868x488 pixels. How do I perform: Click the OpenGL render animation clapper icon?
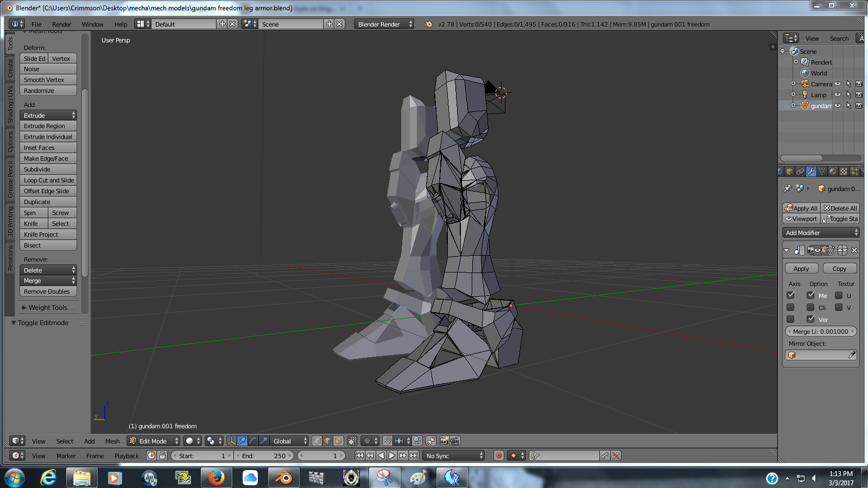455,441
